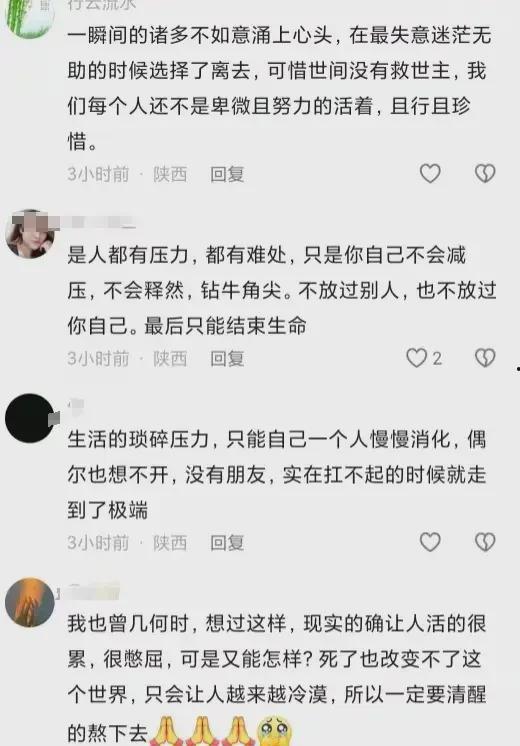Dislike the comment ending with 走到了极端
Viewport: 520px width, 746px height.
pos(485,542)
